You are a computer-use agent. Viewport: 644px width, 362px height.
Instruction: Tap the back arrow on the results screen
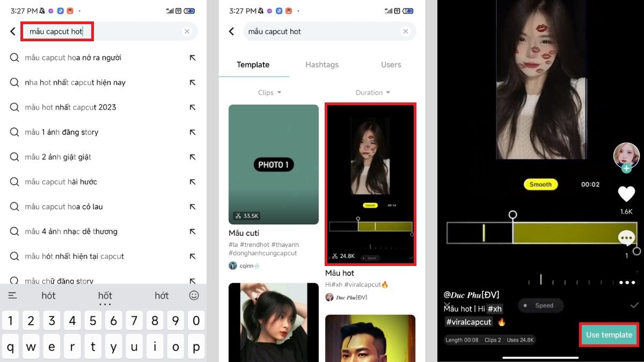coord(231,31)
